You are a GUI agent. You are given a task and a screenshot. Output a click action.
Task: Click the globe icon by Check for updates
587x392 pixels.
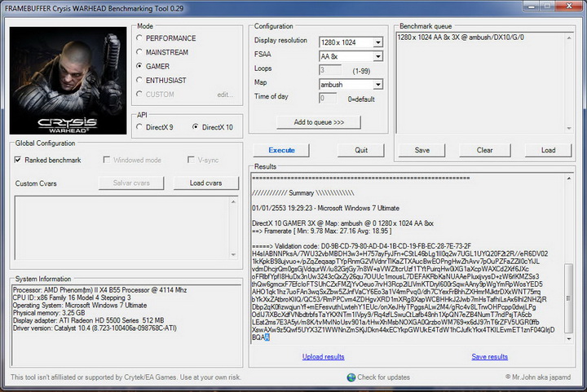click(351, 377)
